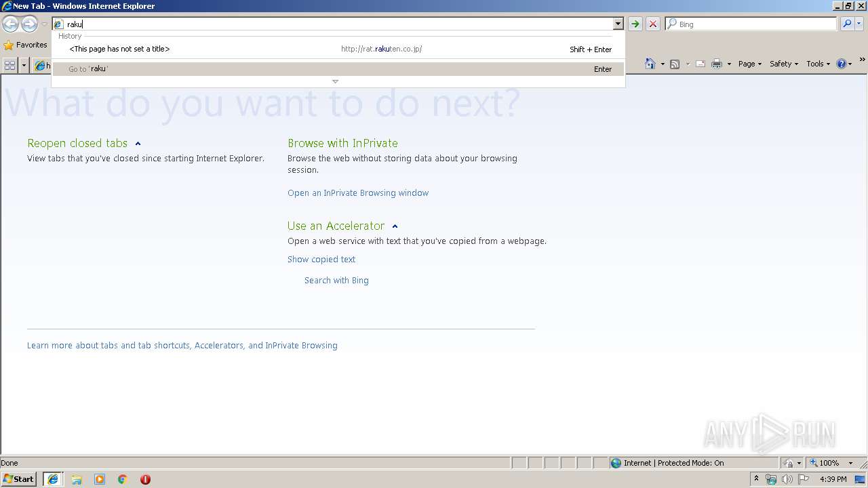Click the red Stop button
Image resolution: width=868 pixels, height=488 pixels.
click(x=652, y=24)
